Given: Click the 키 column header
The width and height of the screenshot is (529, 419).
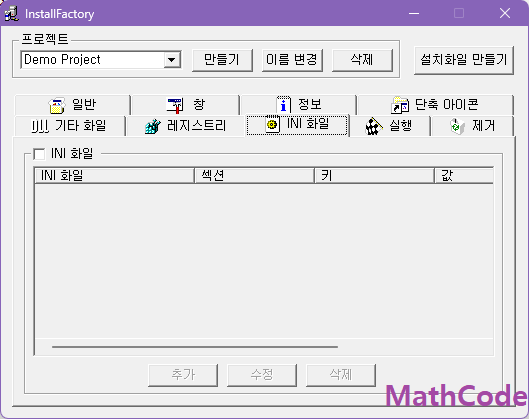Looking at the screenshot, I should tap(374, 176).
